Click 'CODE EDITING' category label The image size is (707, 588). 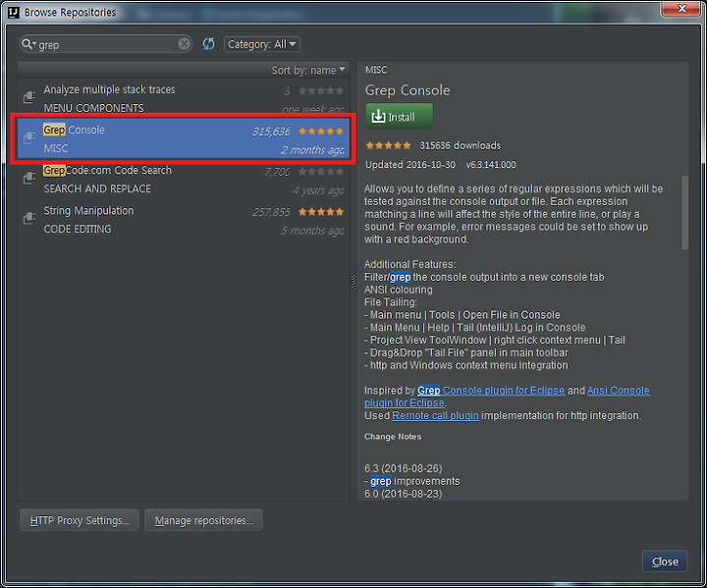[78, 229]
